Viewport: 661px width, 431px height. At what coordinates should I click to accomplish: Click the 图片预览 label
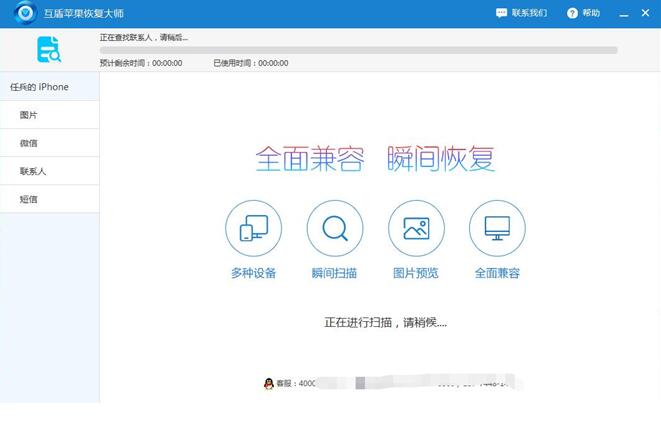click(416, 273)
